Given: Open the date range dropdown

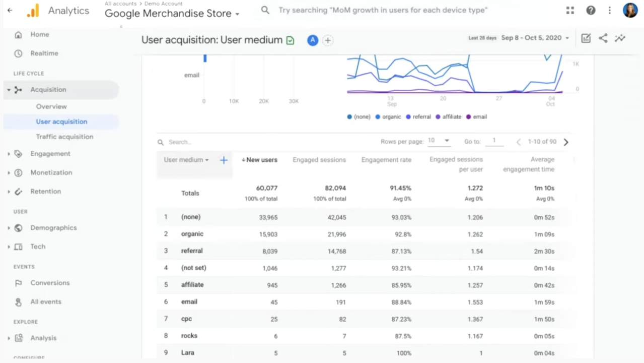Looking at the screenshot, I should [x=535, y=38].
